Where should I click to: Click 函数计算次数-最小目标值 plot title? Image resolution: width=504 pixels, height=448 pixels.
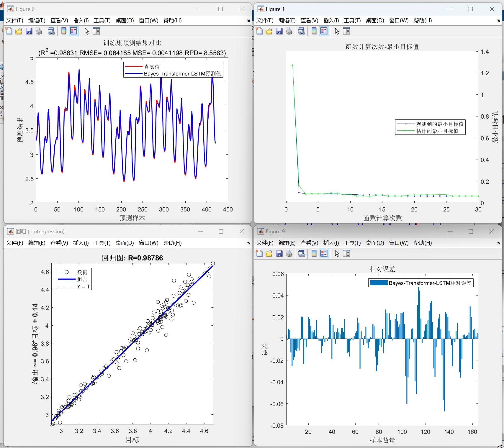coord(382,47)
